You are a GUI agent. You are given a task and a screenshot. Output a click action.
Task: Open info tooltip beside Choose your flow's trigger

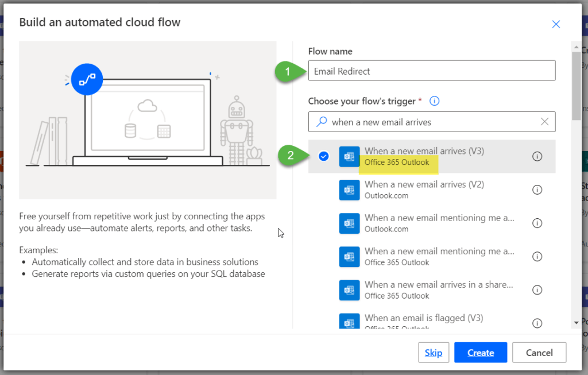click(x=434, y=101)
